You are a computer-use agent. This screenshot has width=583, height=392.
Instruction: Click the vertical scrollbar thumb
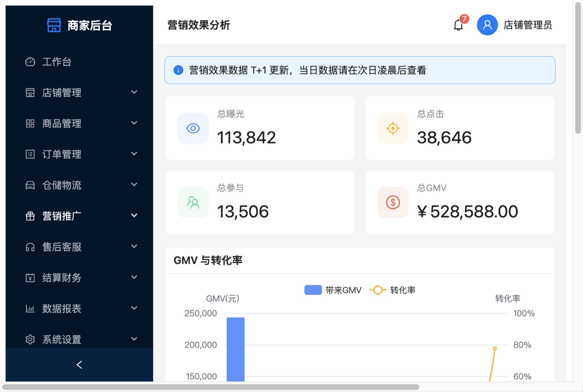pos(578,68)
